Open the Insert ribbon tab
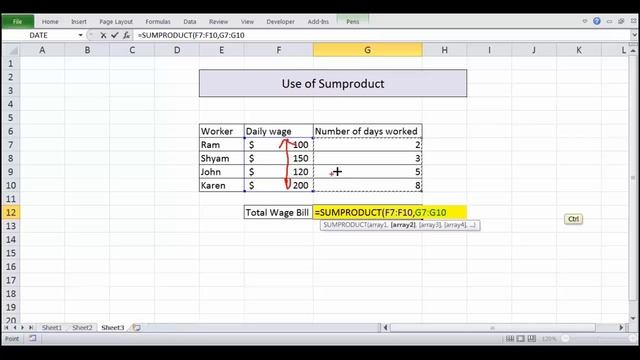The image size is (640, 360). tap(79, 22)
